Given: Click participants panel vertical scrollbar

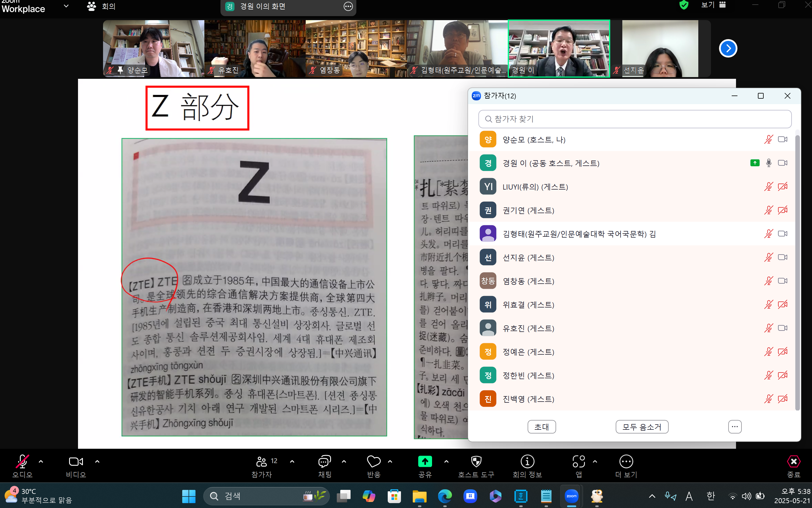Looking at the screenshot, I should pos(797,272).
